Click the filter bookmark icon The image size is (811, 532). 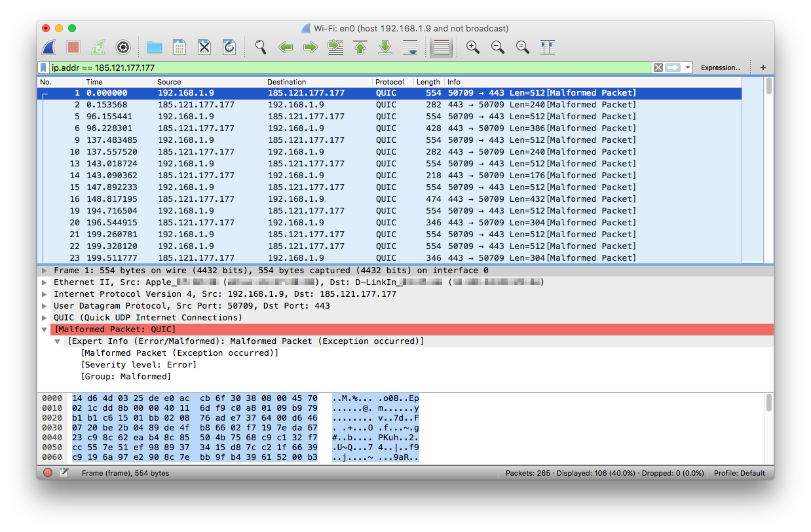tap(43, 67)
